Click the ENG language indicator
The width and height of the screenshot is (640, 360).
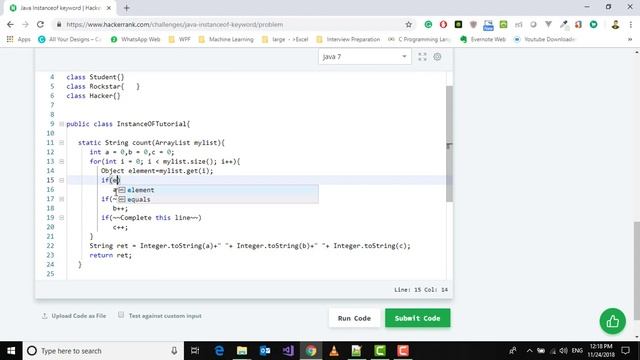coord(577,351)
